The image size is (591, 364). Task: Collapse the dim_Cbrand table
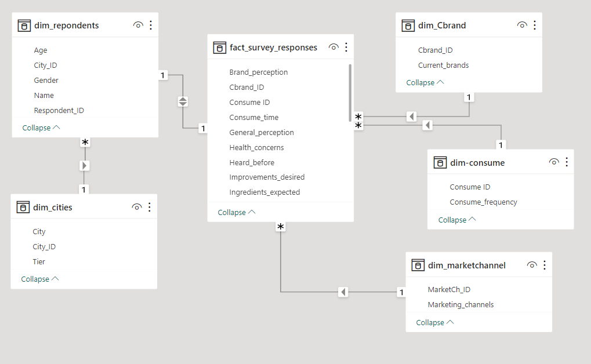(425, 82)
